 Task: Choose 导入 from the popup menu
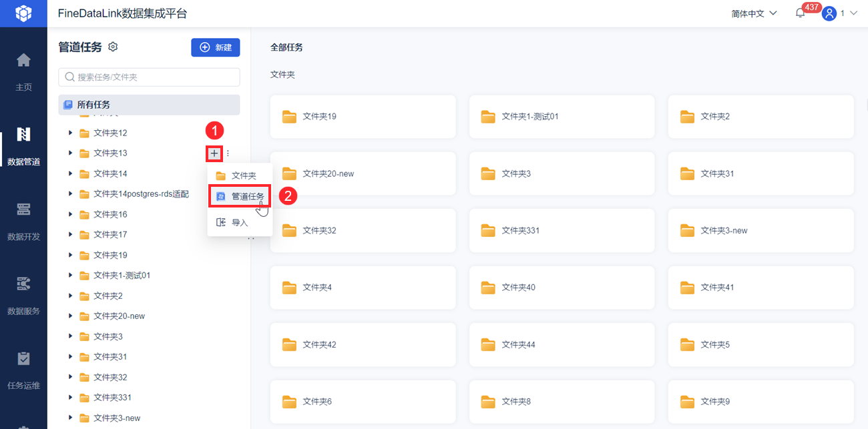coord(240,222)
